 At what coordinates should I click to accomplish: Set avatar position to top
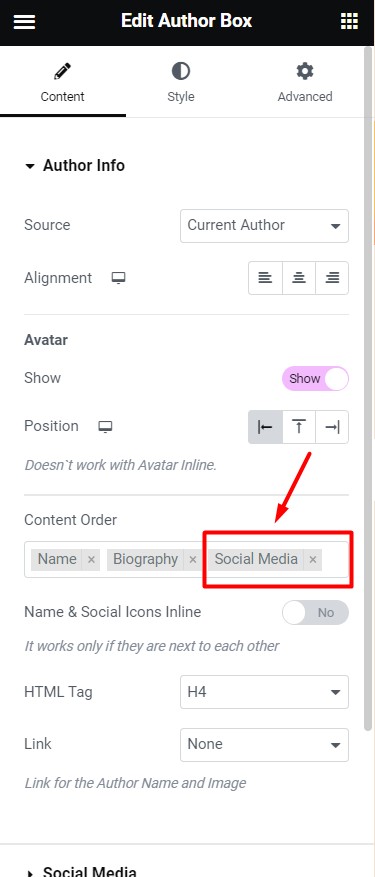299,427
